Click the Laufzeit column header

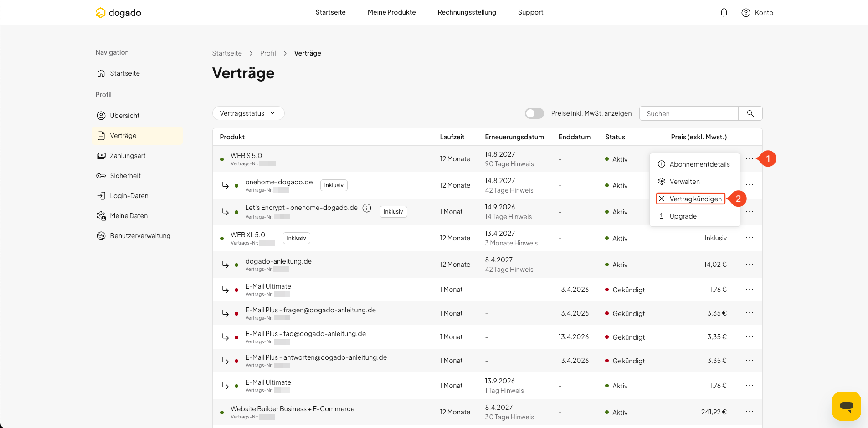452,137
